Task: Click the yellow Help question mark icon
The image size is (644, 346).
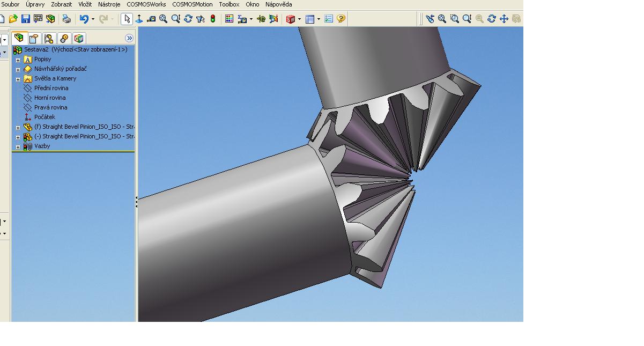Action: point(341,19)
